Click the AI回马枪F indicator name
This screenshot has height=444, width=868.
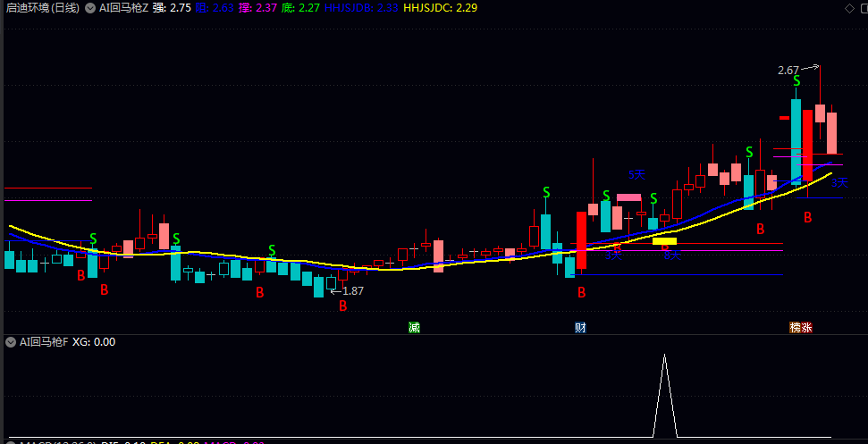44,342
